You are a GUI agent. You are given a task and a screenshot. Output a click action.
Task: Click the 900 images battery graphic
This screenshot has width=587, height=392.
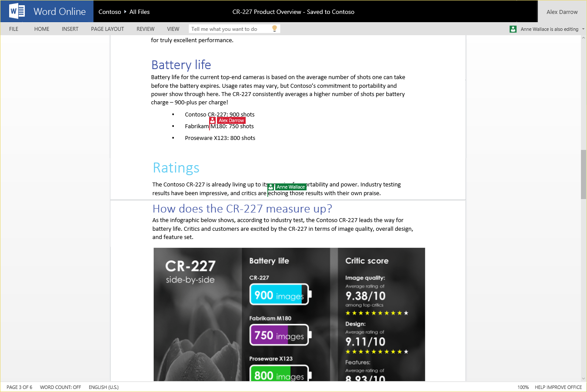pyautogui.click(x=279, y=295)
